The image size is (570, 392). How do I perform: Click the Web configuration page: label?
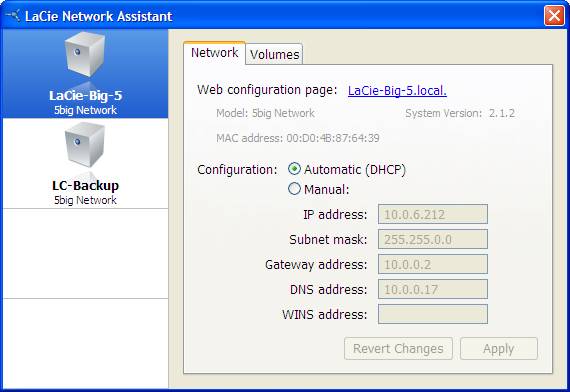coord(268,90)
